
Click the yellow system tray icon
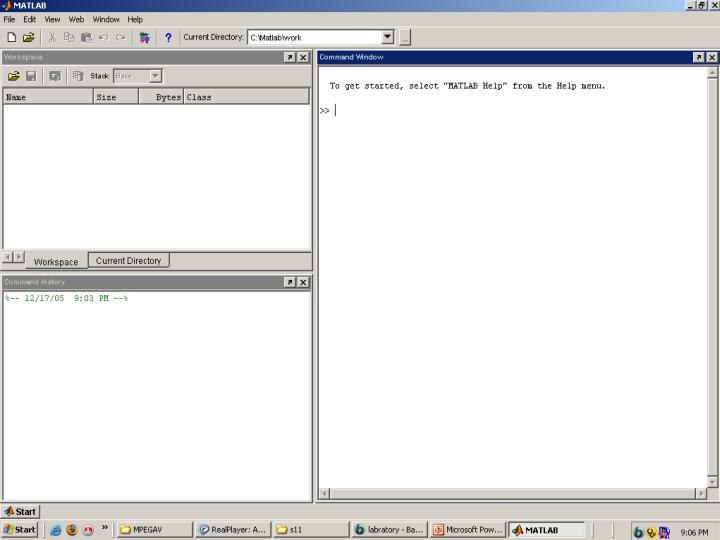(x=651, y=532)
